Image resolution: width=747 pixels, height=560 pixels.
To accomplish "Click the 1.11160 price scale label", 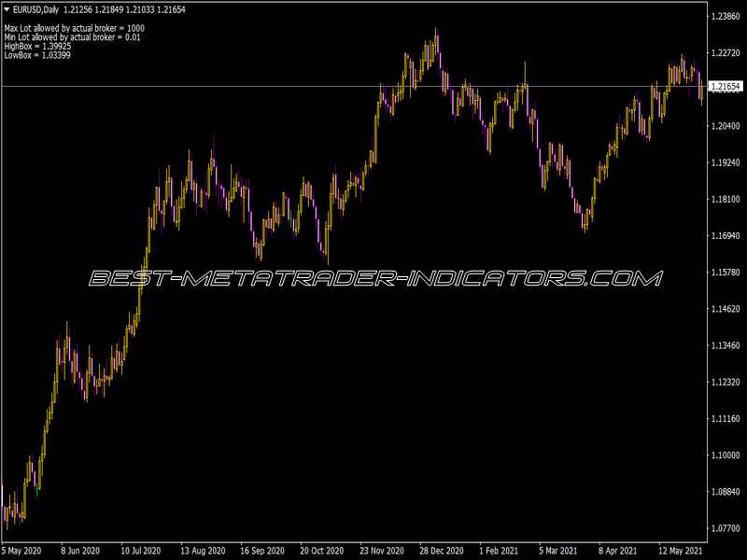I will [726, 418].
